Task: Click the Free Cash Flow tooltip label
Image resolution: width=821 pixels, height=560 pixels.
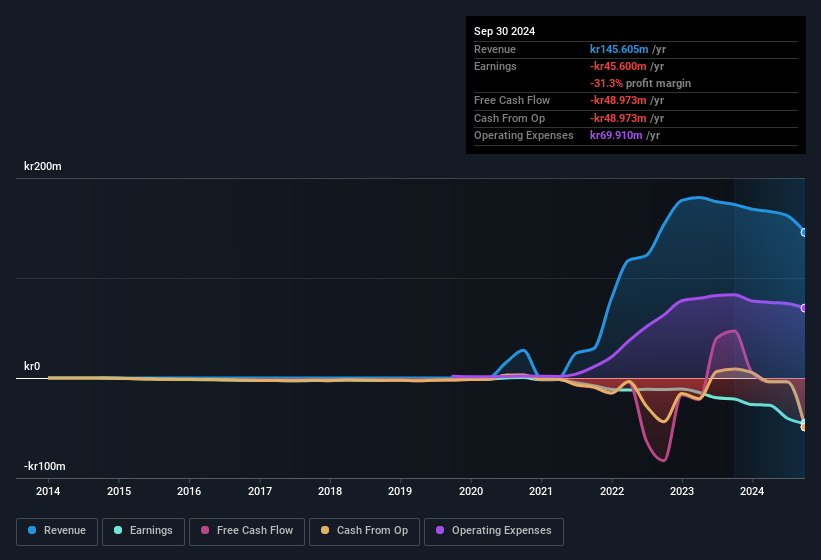Action: coord(512,100)
